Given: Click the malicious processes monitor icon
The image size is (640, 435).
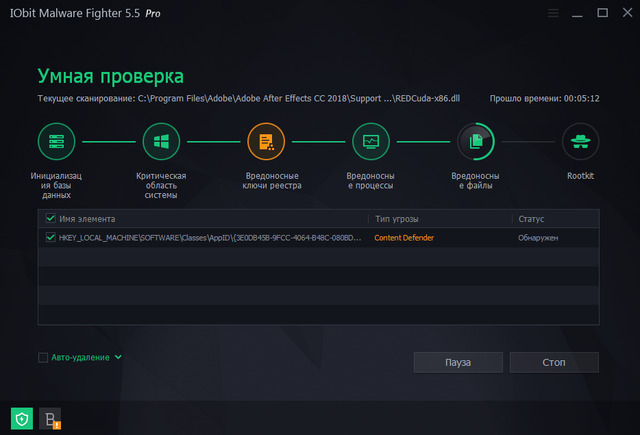Looking at the screenshot, I should click(371, 142).
